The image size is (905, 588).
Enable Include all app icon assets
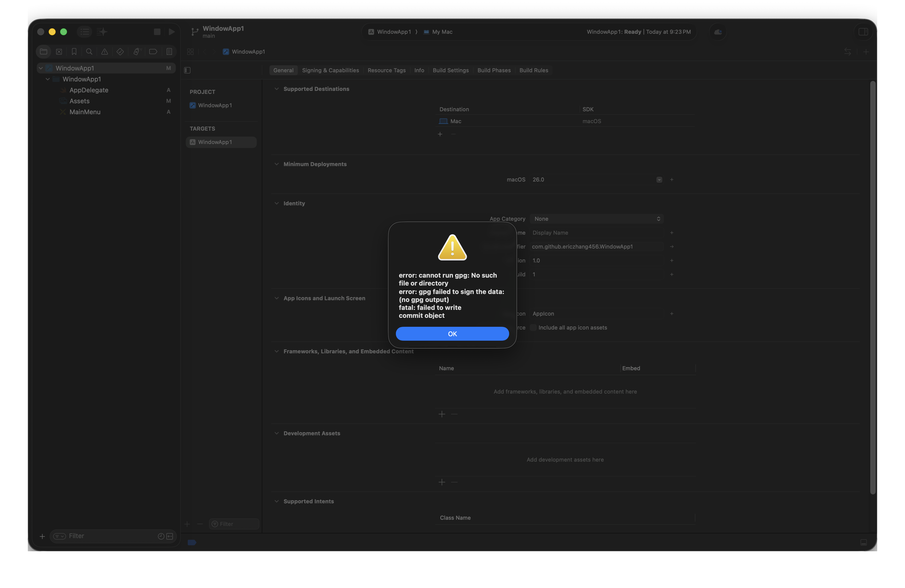pos(533,328)
